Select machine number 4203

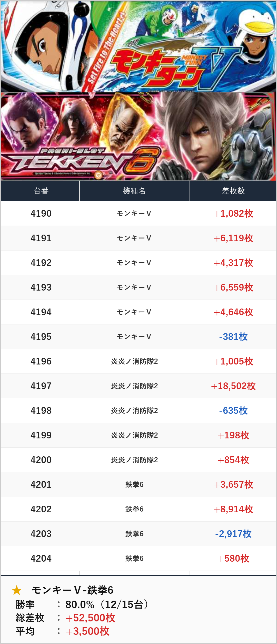(41, 534)
